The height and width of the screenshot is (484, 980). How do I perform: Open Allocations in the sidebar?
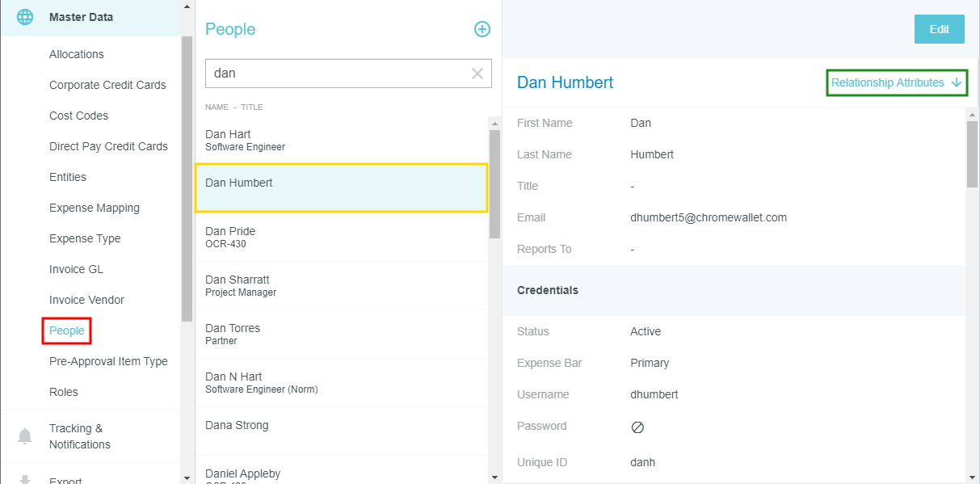[77, 54]
